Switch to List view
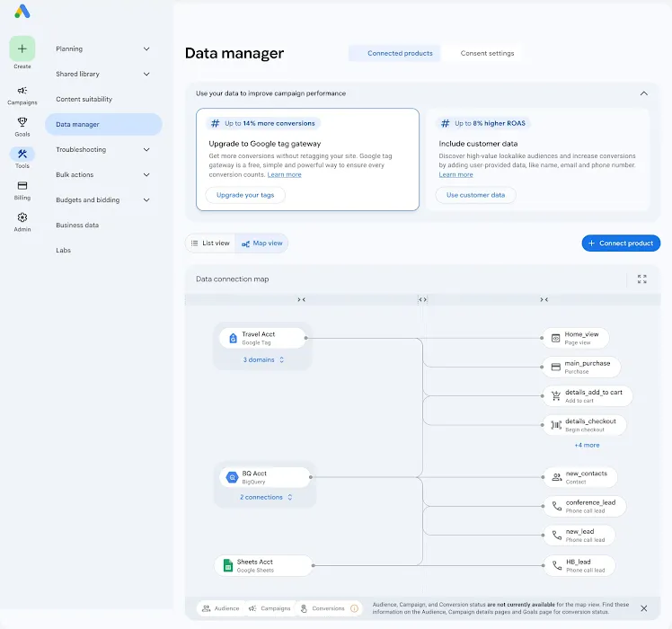The image size is (672, 629). click(210, 244)
